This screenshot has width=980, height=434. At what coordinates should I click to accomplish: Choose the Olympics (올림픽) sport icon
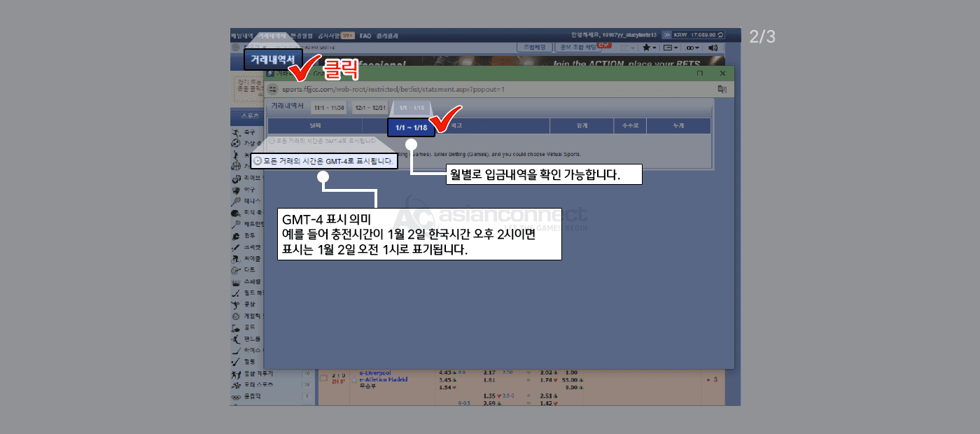coord(237,396)
